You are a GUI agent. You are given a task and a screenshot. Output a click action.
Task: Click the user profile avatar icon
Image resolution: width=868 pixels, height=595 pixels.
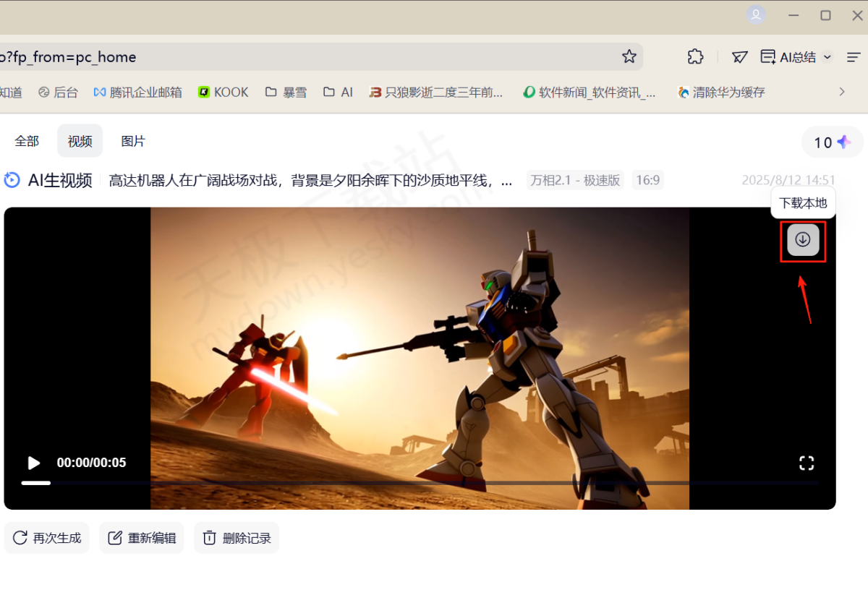click(756, 14)
